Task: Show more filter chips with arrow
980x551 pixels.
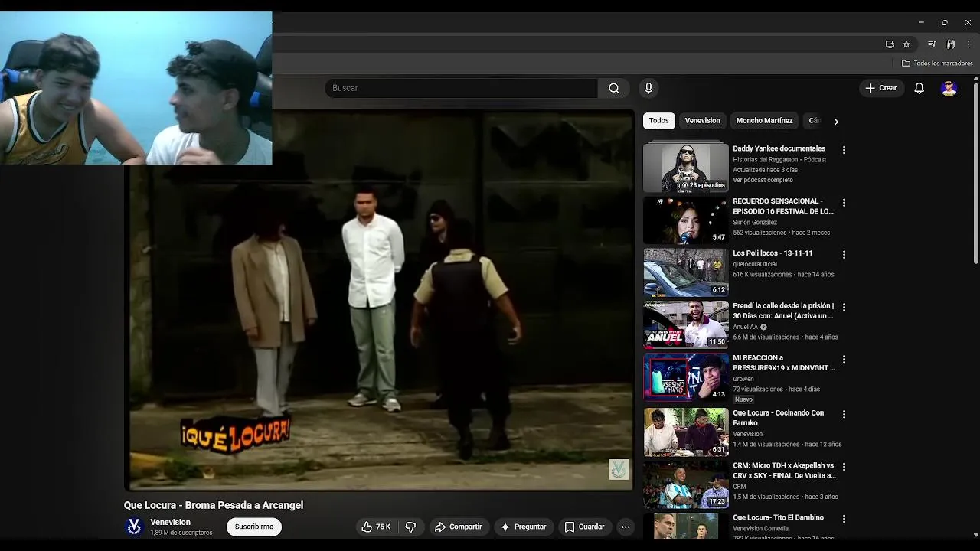Action: (836, 121)
